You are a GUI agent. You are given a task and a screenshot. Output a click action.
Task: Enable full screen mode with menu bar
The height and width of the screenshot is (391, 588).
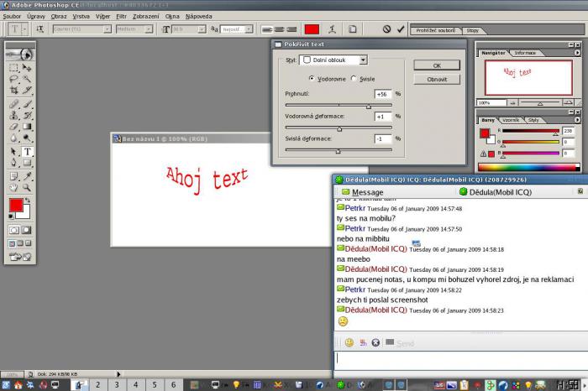[x=20, y=243]
